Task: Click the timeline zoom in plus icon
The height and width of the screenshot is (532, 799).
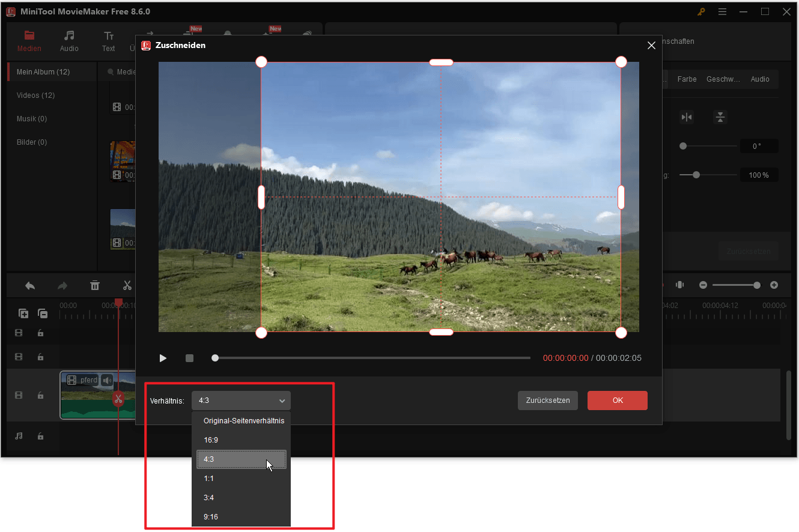Action: point(774,285)
